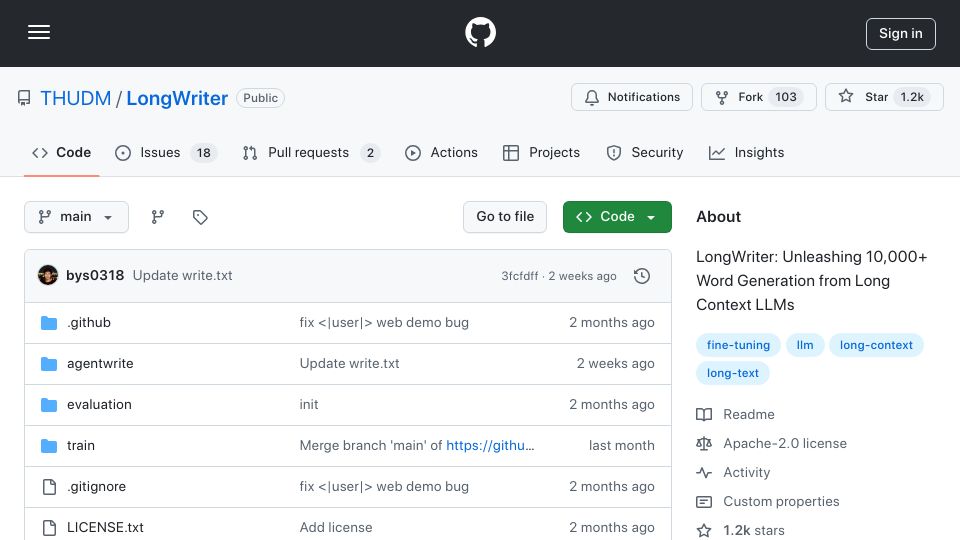
Task: Select the llm topic tag
Action: (805, 345)
